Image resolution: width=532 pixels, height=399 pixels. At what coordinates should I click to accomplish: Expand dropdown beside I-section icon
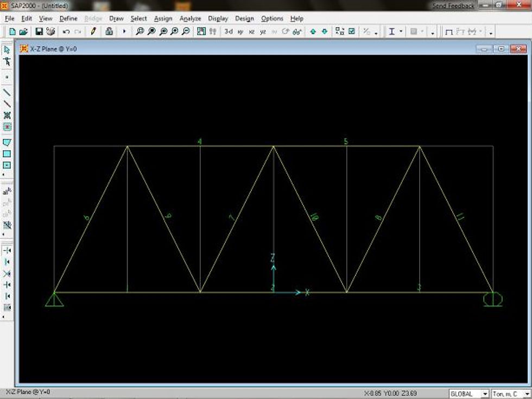401,31
